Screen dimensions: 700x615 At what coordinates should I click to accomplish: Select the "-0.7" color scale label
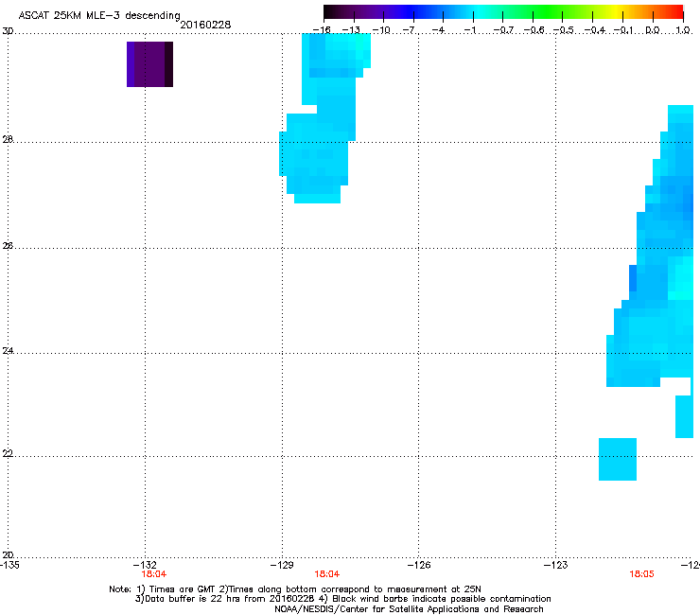click(503, 30)
